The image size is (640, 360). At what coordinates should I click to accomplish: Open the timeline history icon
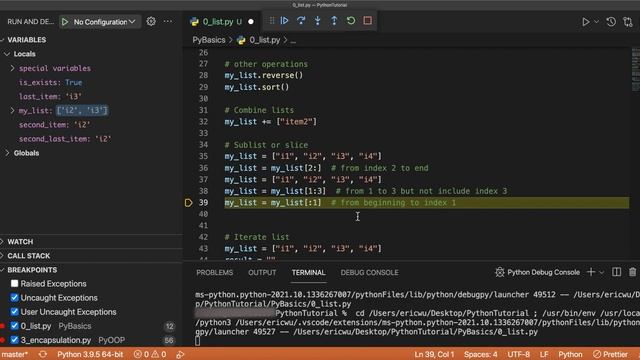(611, 22)
